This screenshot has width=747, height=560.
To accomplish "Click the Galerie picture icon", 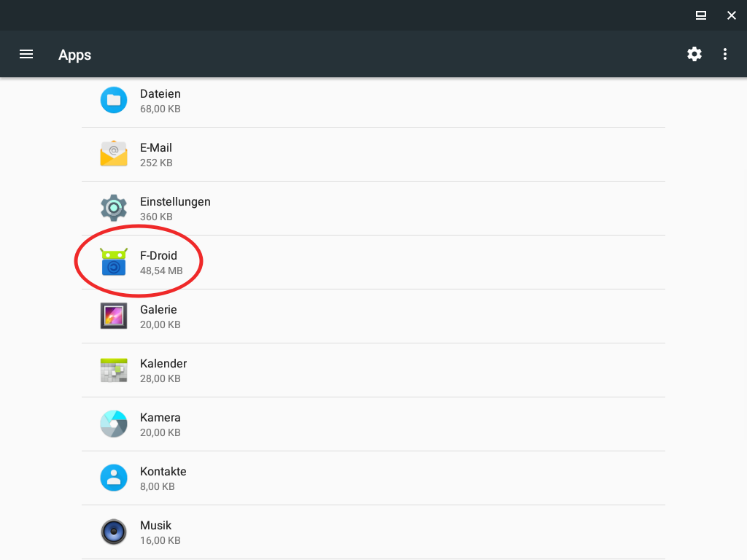I will coord(114,316).
